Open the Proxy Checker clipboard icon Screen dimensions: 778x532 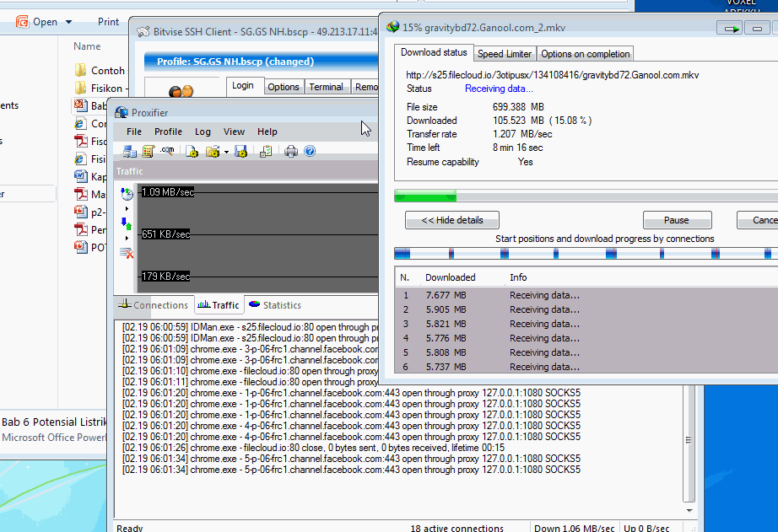click(x=266, y=151)
